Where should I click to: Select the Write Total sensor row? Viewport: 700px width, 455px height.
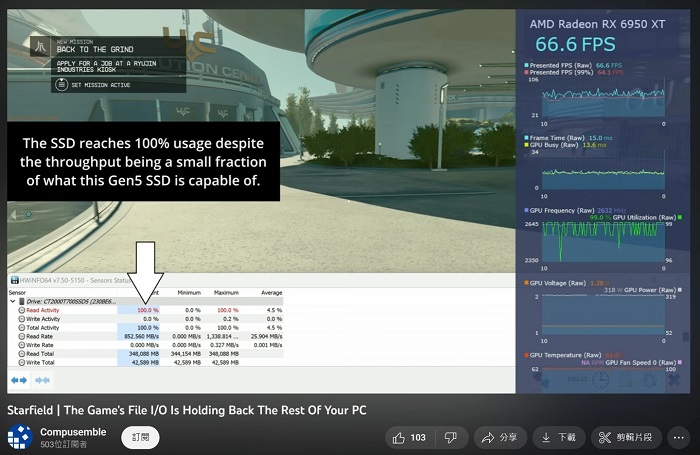click(146, 362)
